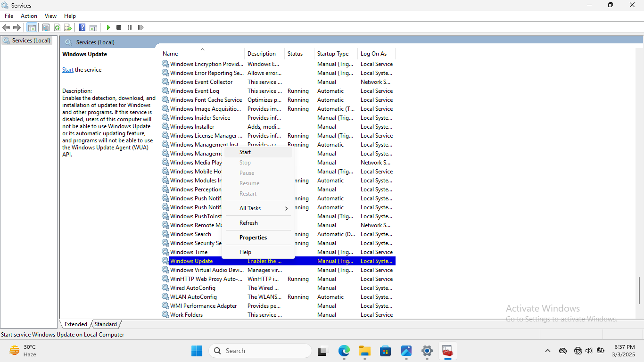Open Help via the blue question mark icon
644x362 pixels.
coord(82,27)
